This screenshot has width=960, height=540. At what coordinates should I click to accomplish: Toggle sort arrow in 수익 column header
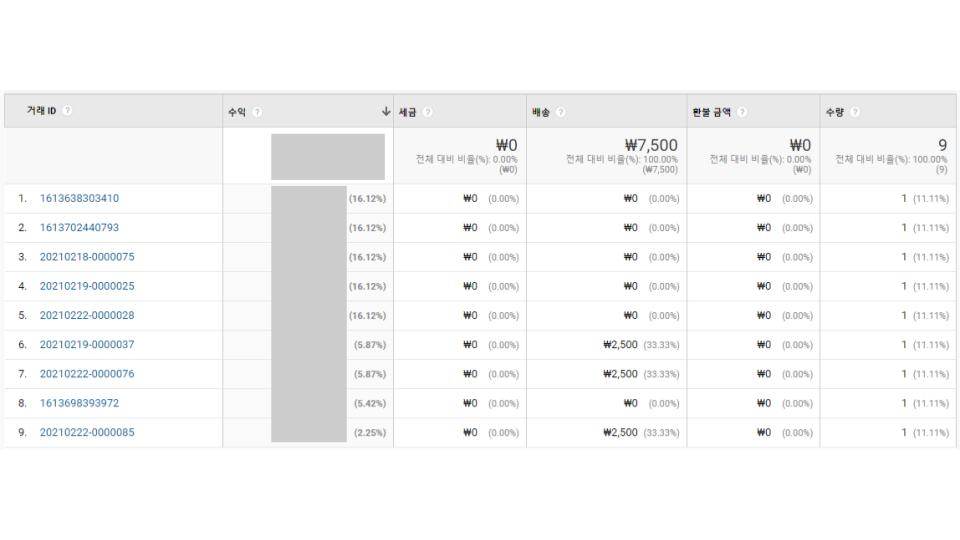386,111
